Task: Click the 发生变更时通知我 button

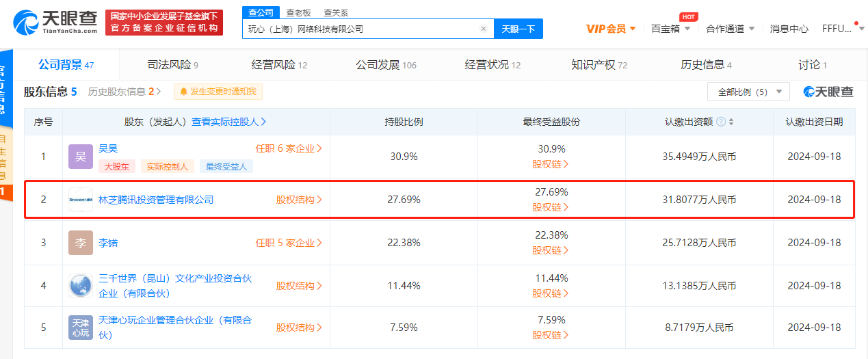Action: [x=218, y=92]
